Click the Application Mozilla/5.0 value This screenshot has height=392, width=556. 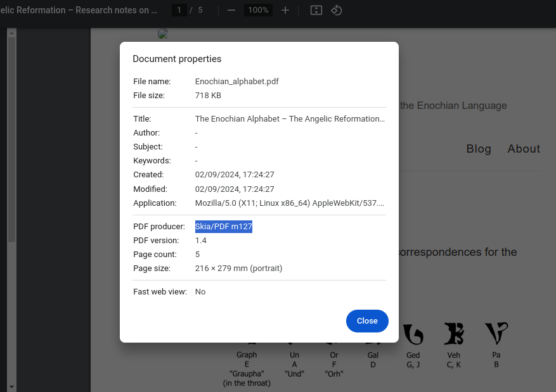pyautogui.click(x=289, y=203)
